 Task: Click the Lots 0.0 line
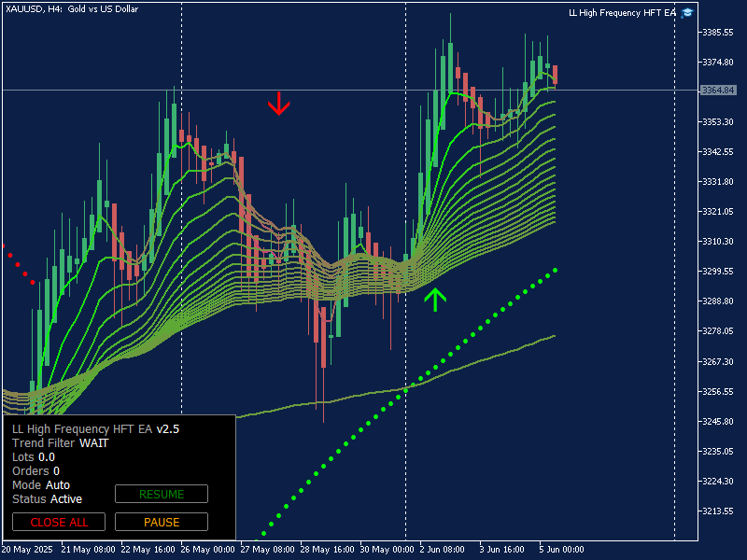click(x=34, y=457)
